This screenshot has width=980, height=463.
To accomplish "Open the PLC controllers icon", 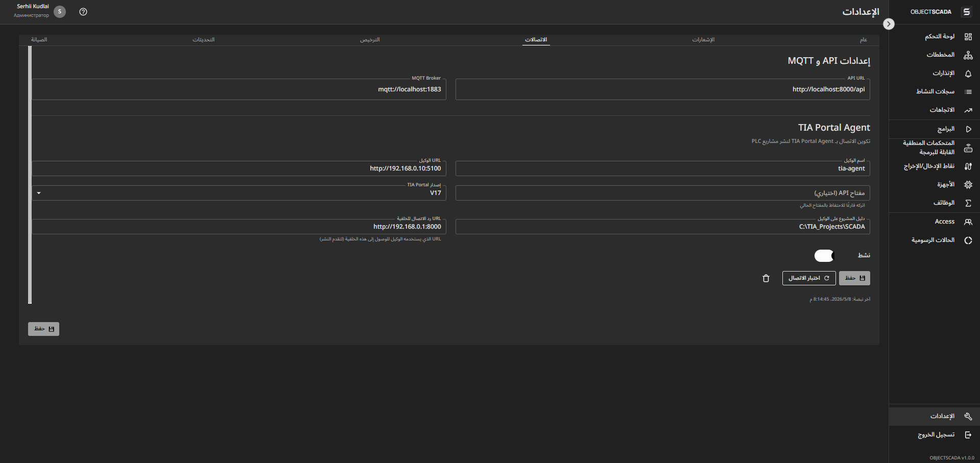I will (968, 148).
